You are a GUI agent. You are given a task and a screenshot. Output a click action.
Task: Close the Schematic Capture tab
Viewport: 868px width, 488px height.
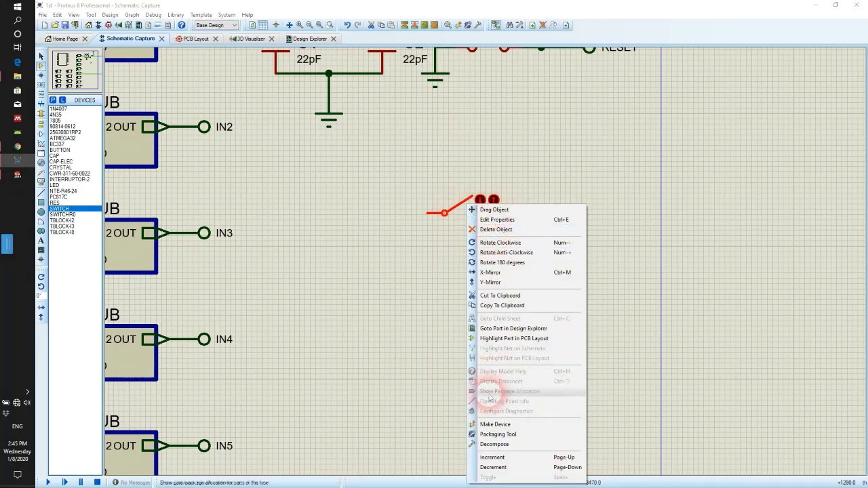[x=162, y=39]
